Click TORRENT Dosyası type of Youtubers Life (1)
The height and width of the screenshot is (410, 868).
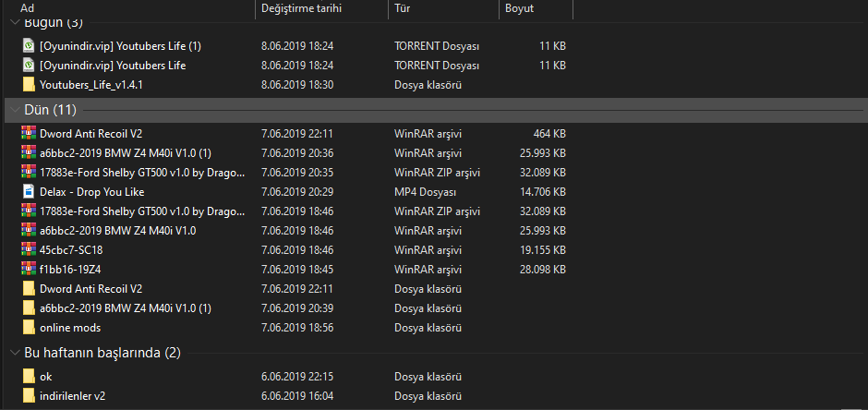click(436, 46)
